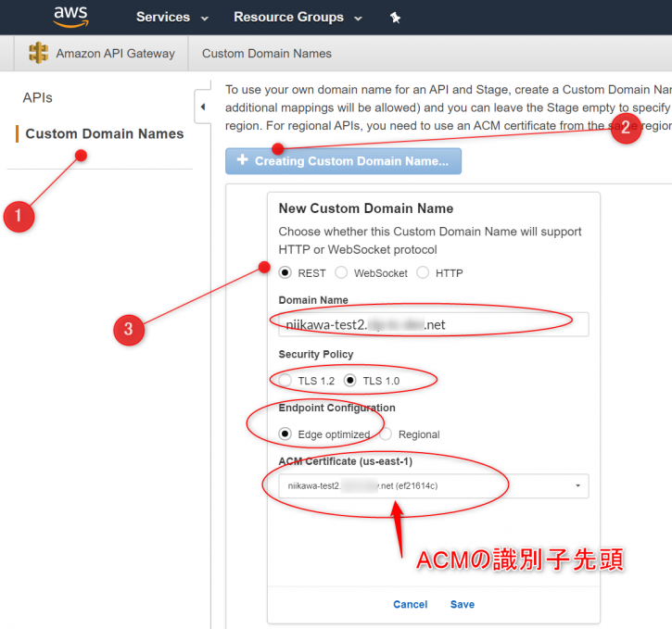The width and height of the screenshot is (672, 629).
Task: Click the pin shortcut icon in header
Action: pyautogui.click(x=395, y=18)
